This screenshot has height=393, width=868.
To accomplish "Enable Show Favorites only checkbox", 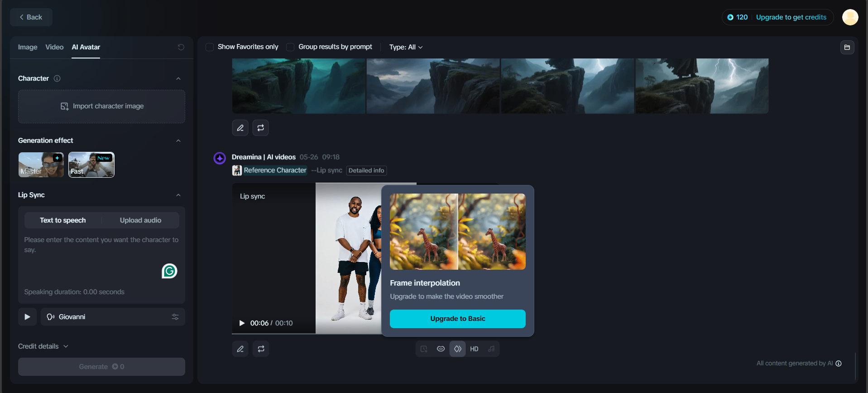I will 210,47.
